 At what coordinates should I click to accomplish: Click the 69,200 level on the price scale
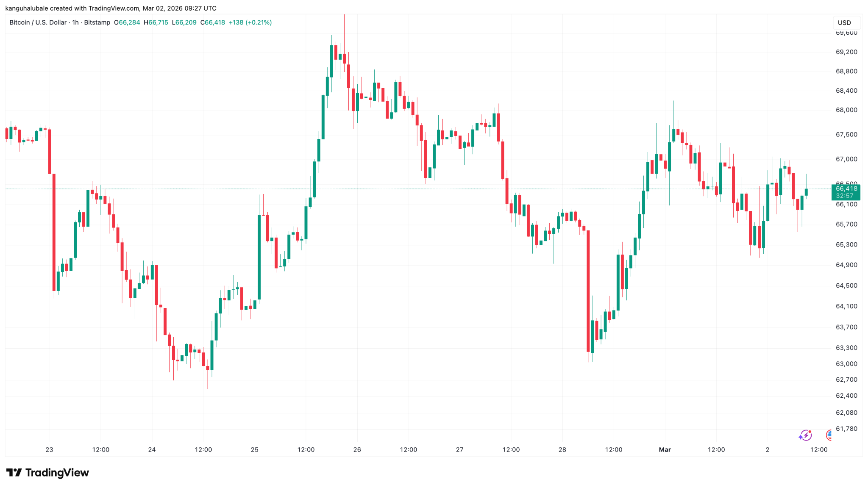(846, 52)
